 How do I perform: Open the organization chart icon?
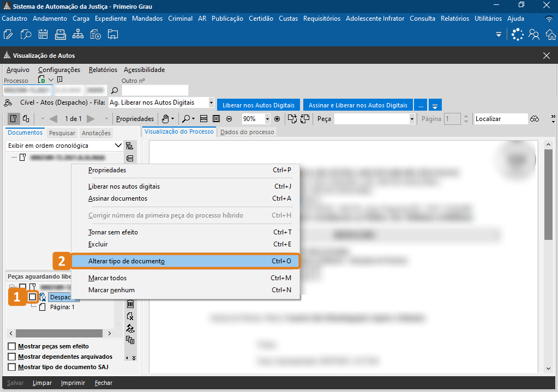78,35
